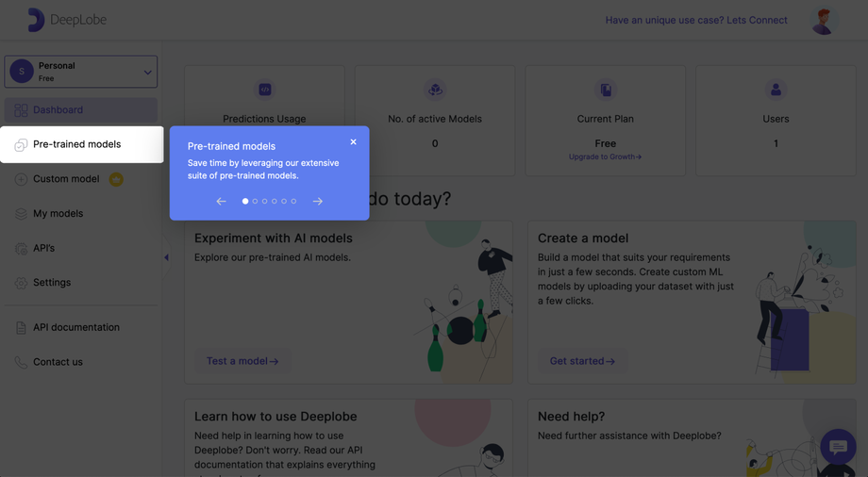
Task: Click the Users card icon
Action: [776, 90]
